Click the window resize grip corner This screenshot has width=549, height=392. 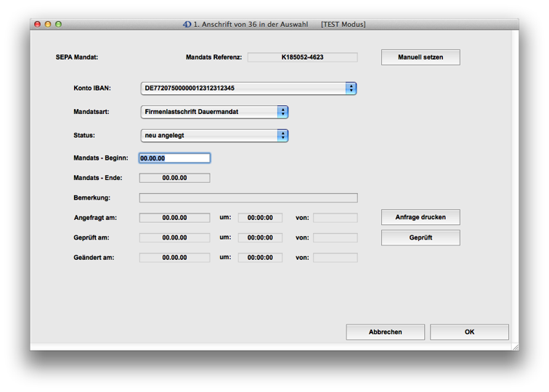[515, 346]
